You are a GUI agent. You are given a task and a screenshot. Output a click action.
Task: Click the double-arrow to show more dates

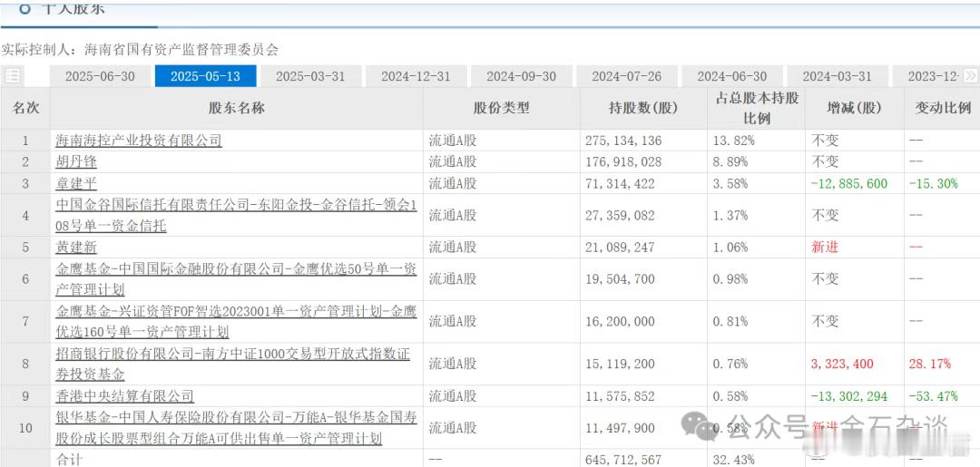pyautogui.click(x=970, y=75)
